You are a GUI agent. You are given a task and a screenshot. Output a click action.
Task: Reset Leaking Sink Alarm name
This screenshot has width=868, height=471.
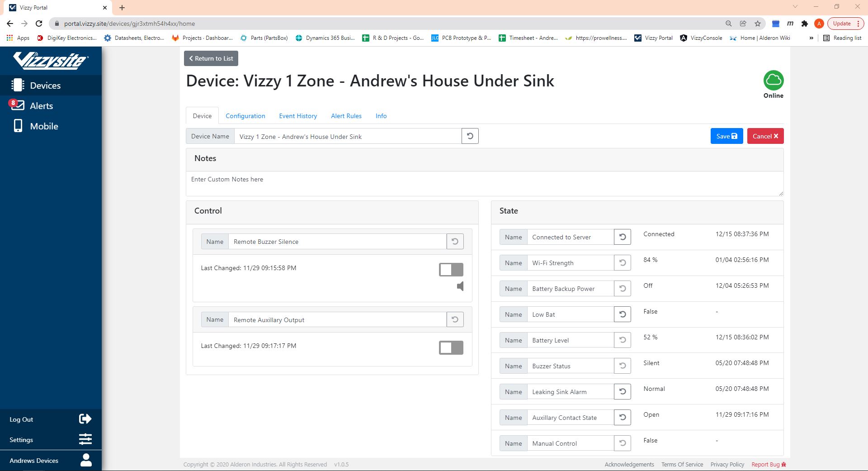coord(623,392)
